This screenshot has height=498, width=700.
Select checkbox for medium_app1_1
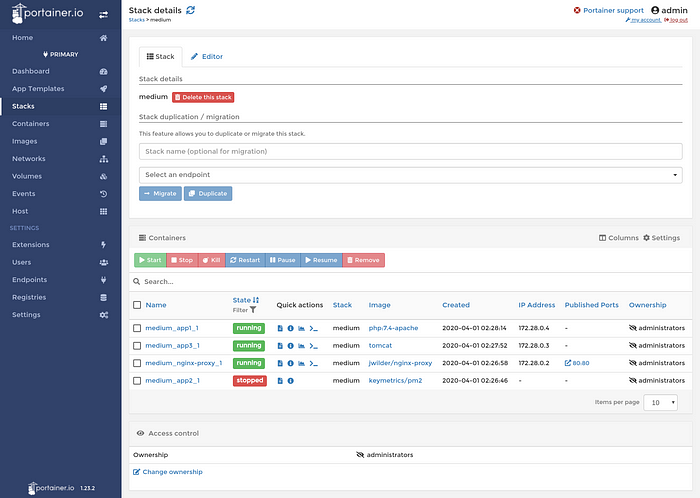(x=137, y=328)
